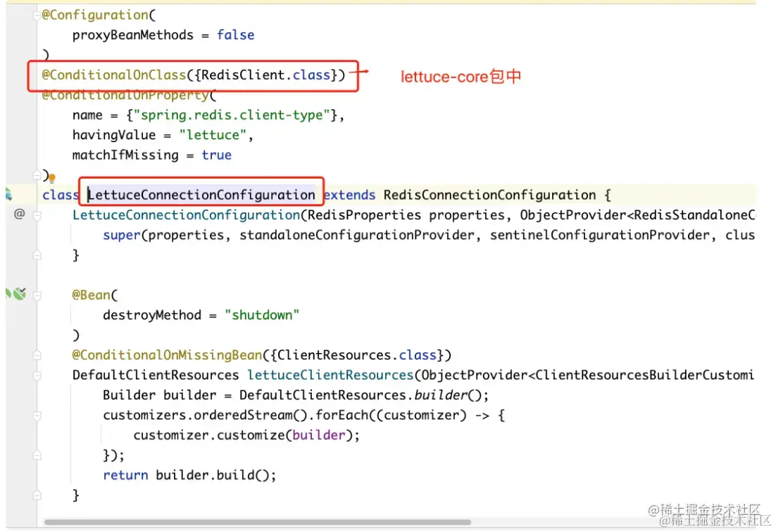Click the 'super' keyword
Viewport: 776px width, 532px height.
coord(121,235)
